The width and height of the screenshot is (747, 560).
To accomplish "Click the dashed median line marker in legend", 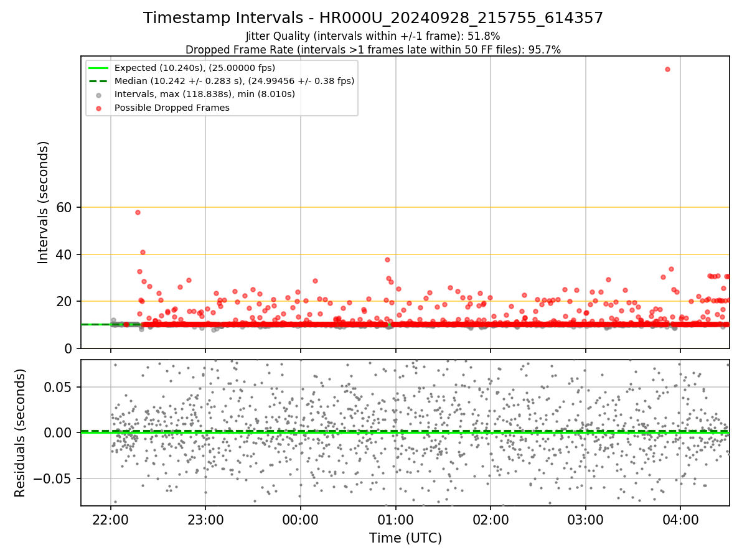I will 100,81.
